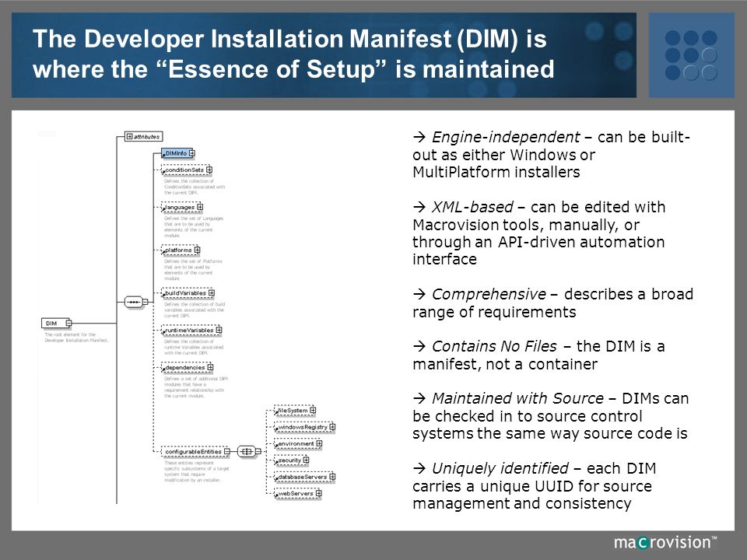747x560 pixels.
Task: Expand the runtimeVariables node
Action: pos(219,330)
